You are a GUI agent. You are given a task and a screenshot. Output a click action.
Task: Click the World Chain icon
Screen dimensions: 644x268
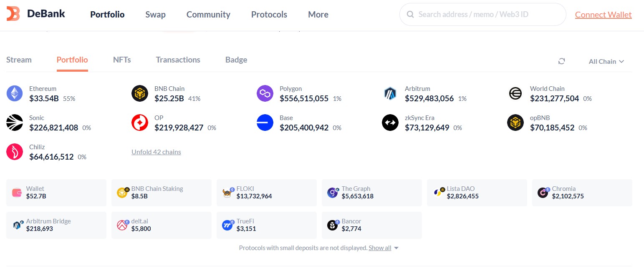tap(515, 93)
